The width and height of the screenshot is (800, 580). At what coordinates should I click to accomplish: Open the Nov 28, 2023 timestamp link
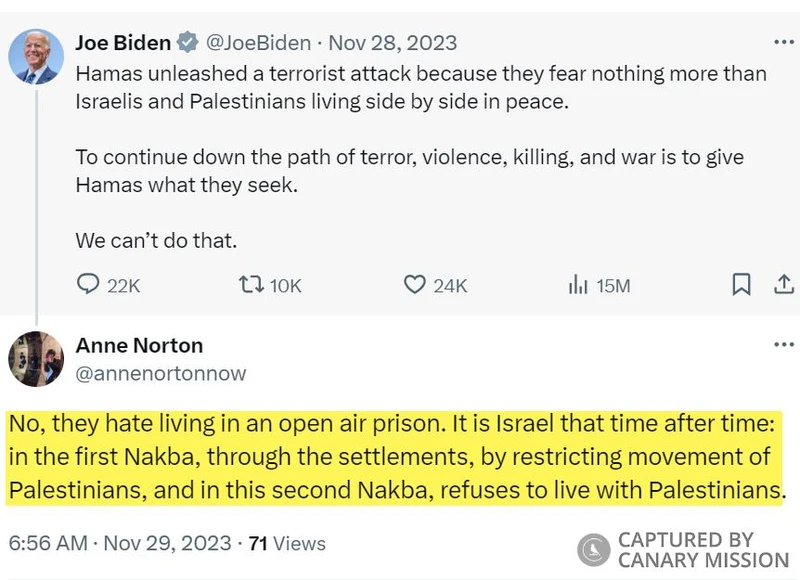392,43
